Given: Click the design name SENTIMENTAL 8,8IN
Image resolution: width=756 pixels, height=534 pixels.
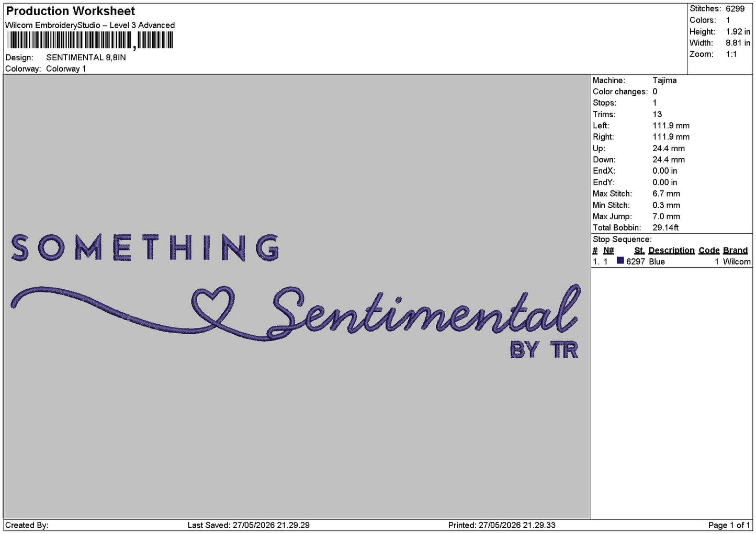Looking at the screenshot, I should tap(86, 58).
